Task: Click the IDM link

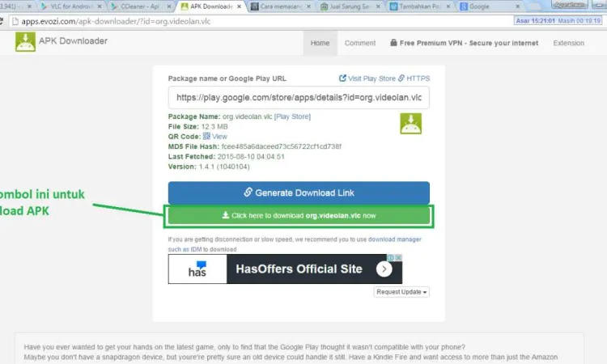Action: pos(197,249)
